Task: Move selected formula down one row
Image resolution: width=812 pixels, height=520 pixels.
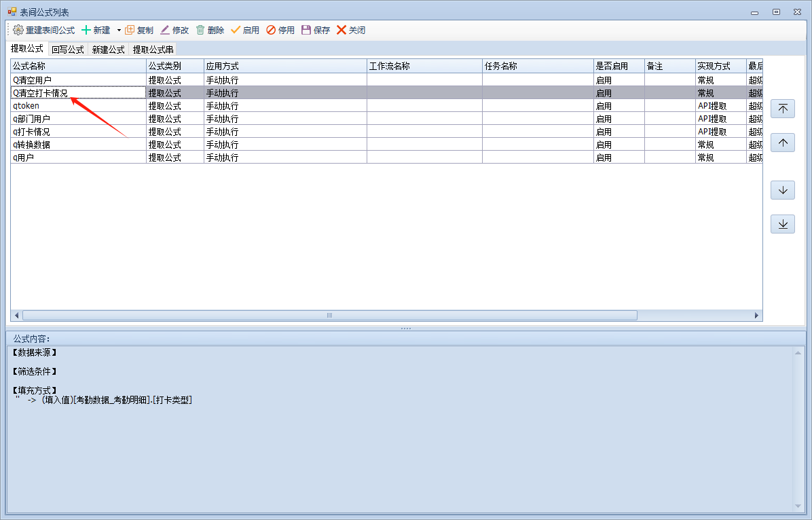Action: [x=783, y=190]
